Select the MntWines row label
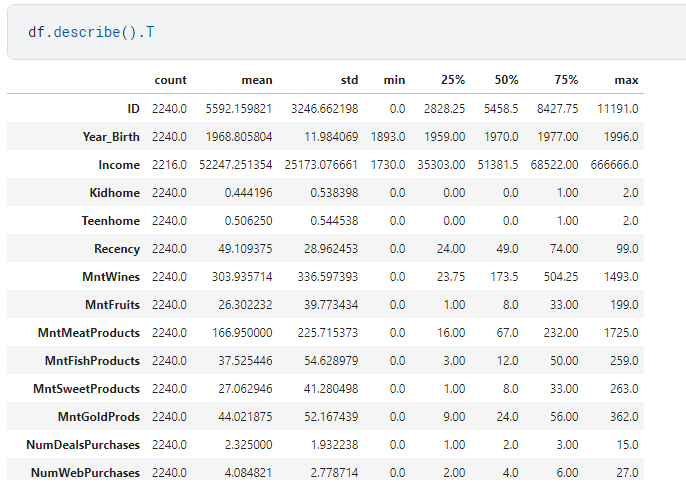 (x=111, y=276)
